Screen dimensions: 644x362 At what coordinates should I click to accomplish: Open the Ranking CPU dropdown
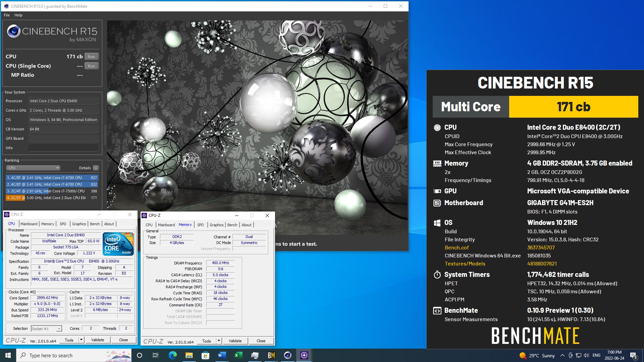pos(33,168)
